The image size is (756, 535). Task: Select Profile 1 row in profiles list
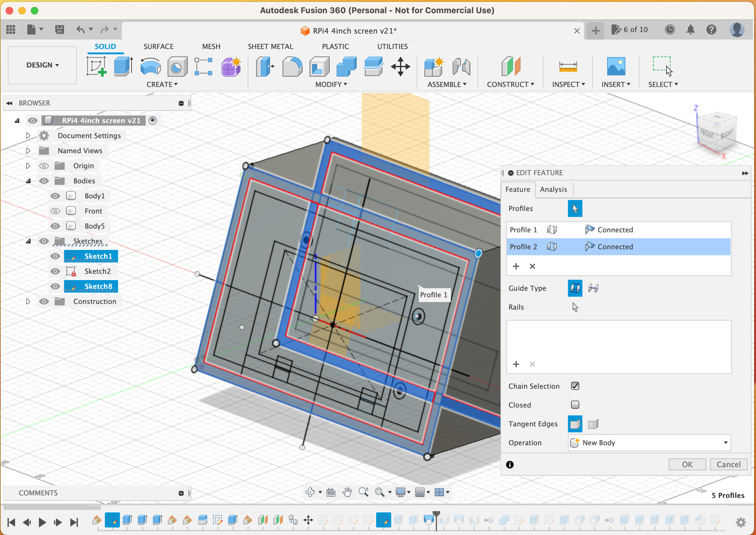point(618,230)
